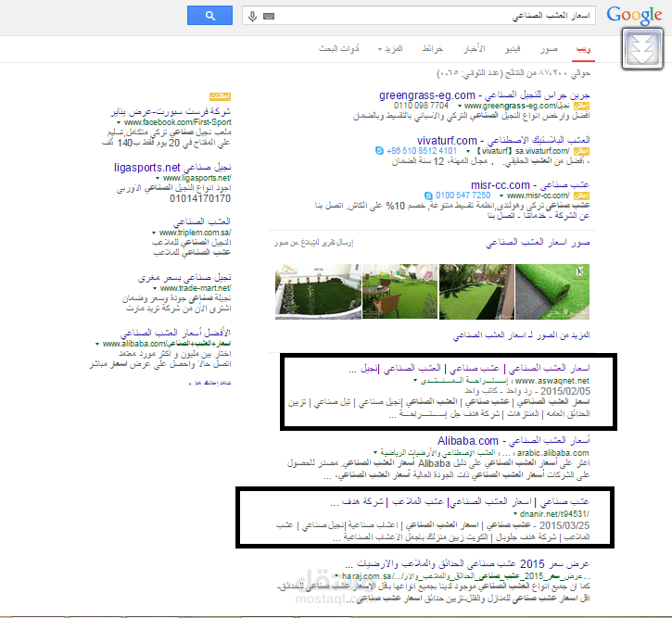This screenshot has width=672, height=618.
Task: Open the dnanir.net result title
Action: (460, 501)
